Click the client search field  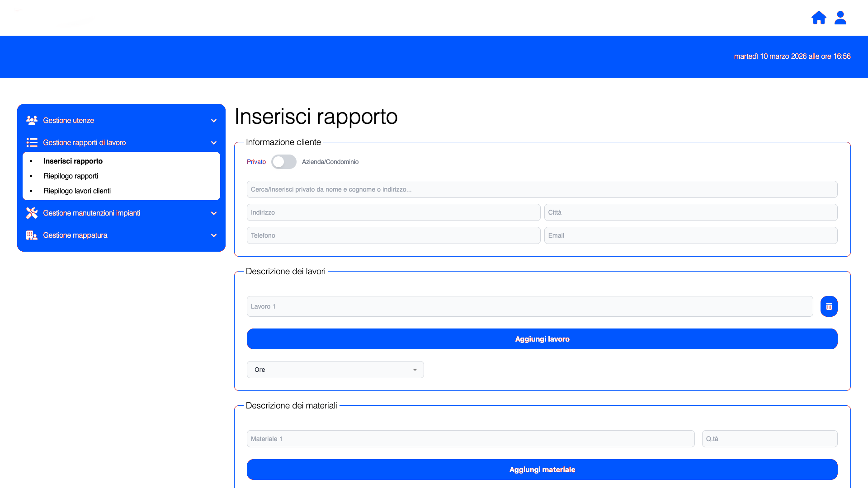coord(542,189)
